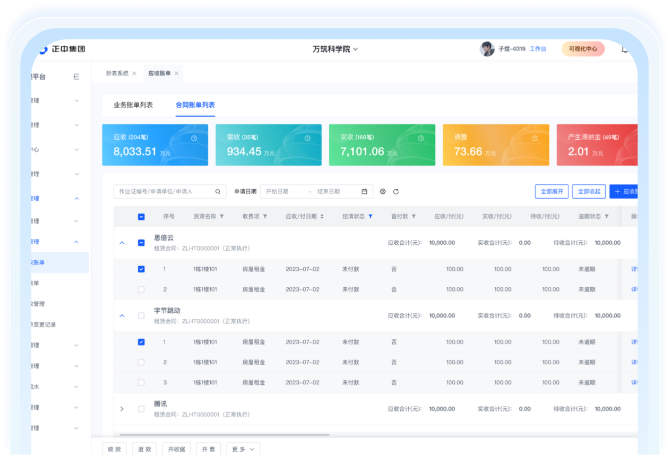Click the sidebar collapse icon
The width and height of the screenshot is (670, 456).
[77, 77]
